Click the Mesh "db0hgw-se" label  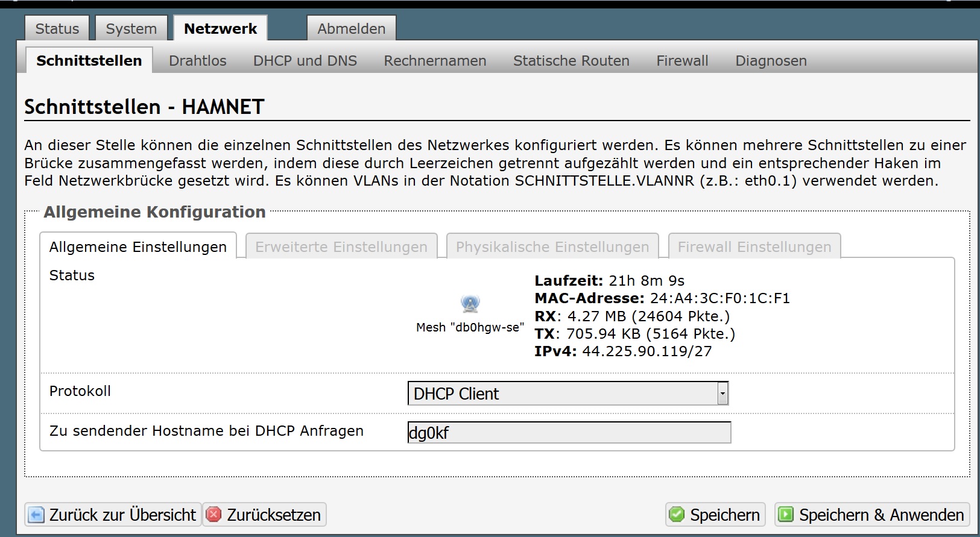coord(470,327)
